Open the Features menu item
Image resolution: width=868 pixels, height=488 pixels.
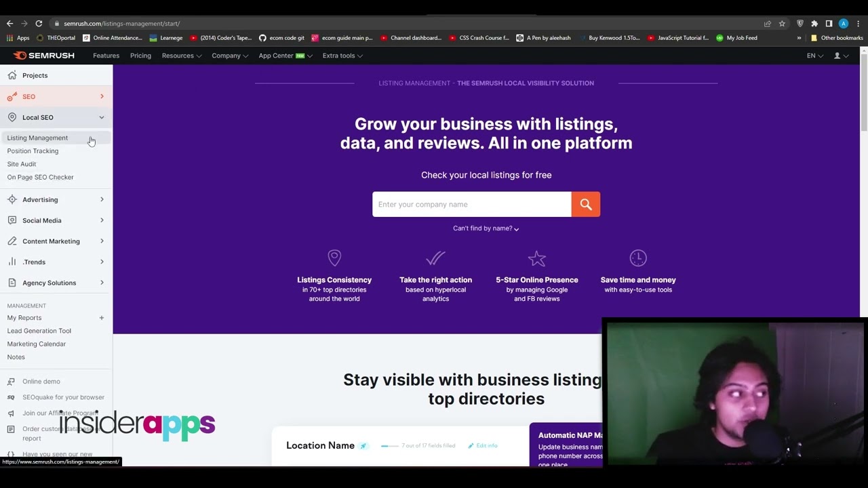pos(106,56)
